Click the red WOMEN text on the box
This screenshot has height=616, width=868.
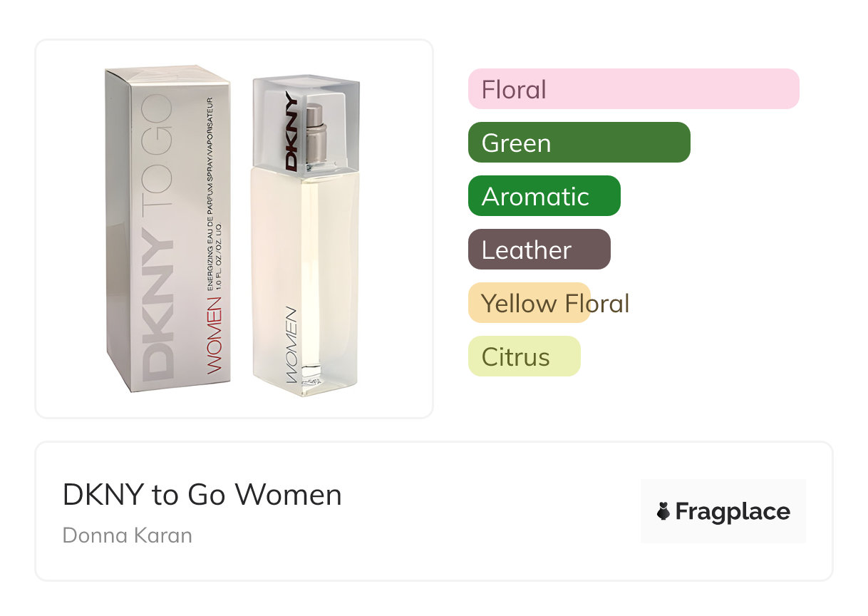(214, 340)
